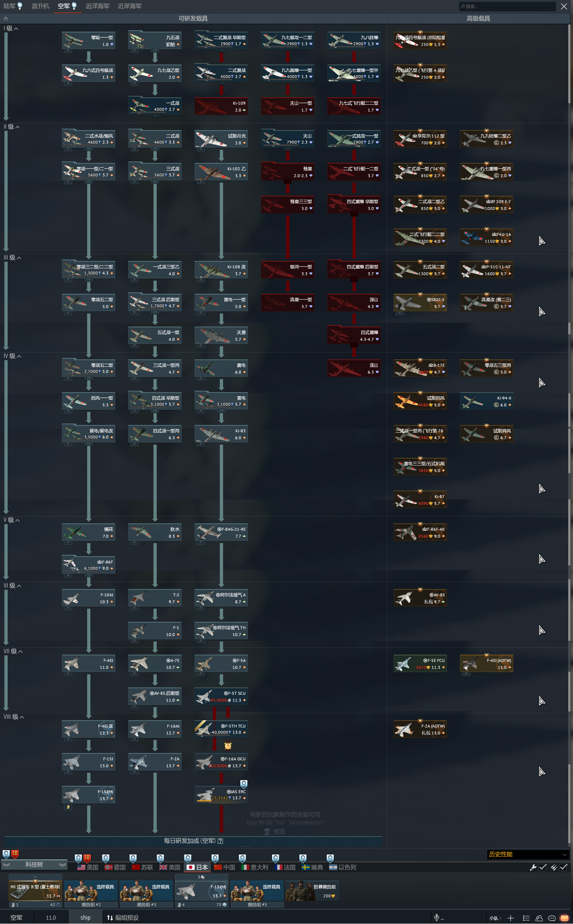
Task: Click the alarm clock icon under F-5TH TCU
Action: tap(228, 745)
